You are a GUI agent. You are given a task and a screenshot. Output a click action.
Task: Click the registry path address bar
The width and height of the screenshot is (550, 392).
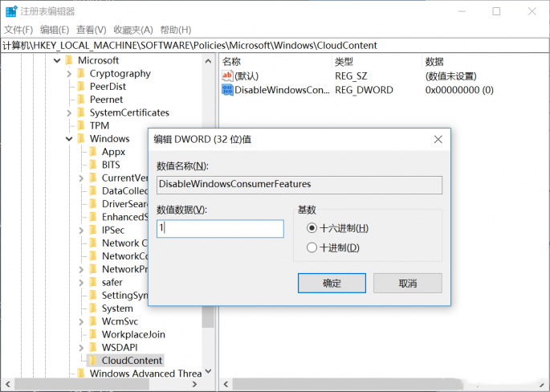[275, 45]
